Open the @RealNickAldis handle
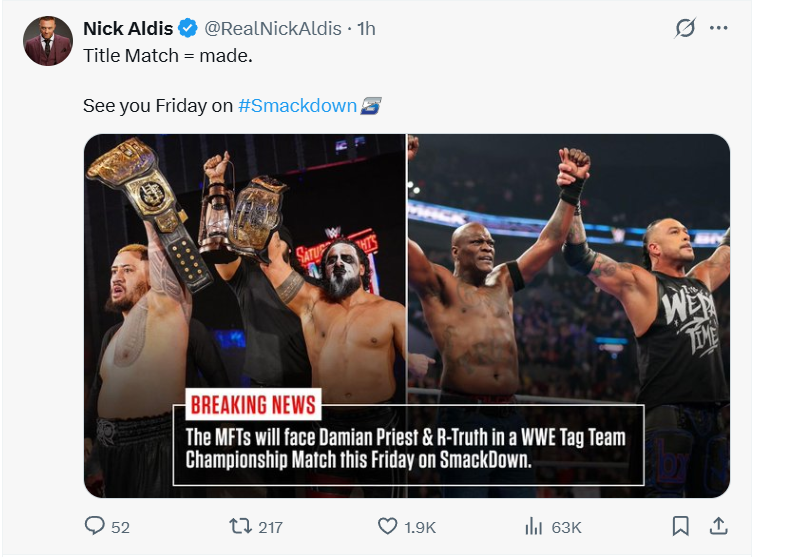 coord(272,29)
